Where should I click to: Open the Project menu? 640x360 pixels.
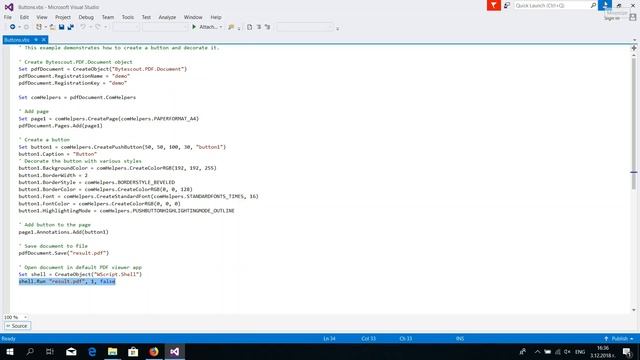[x=63, y=17]
